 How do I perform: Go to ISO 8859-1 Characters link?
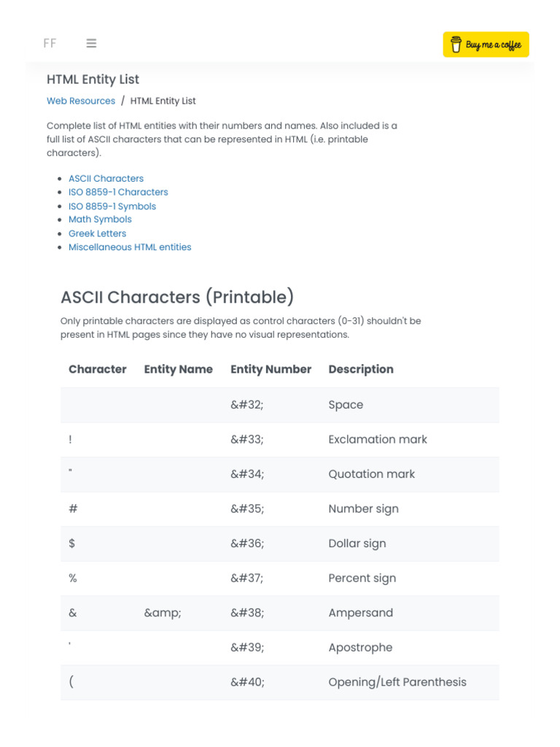[x=118, y=192]
